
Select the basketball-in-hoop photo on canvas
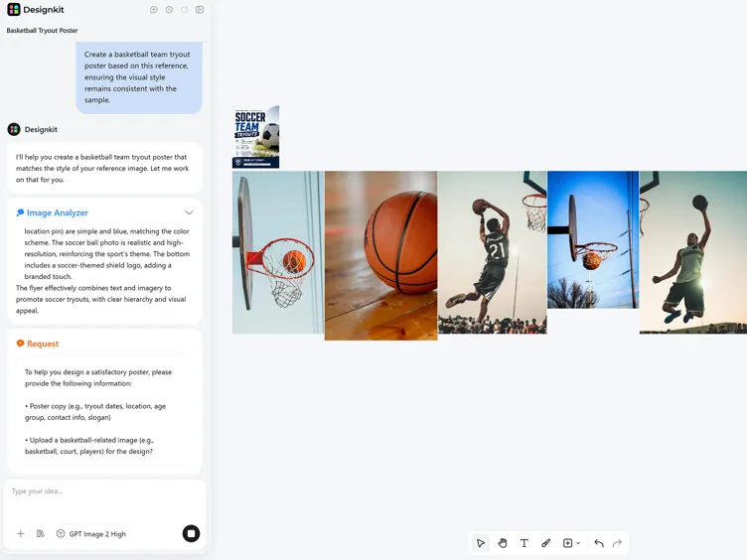[278, 252]
